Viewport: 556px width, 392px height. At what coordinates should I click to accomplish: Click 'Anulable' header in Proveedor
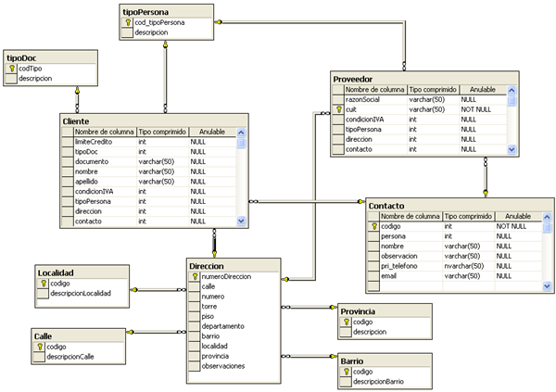point(483,90)
